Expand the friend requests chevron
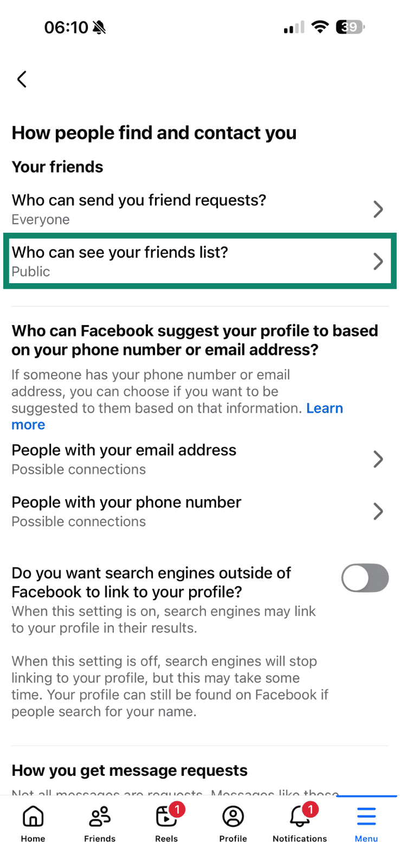400x868 pixels. pyautogui.click(x=378, y=209)
